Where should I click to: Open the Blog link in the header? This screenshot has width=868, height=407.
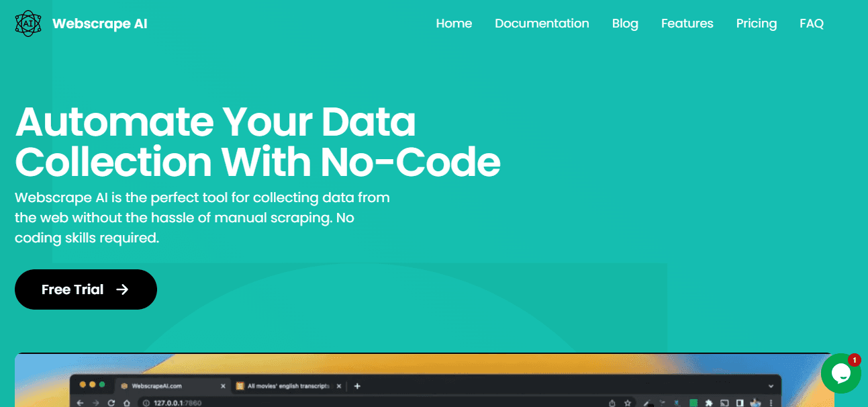[x=625, y=24]
